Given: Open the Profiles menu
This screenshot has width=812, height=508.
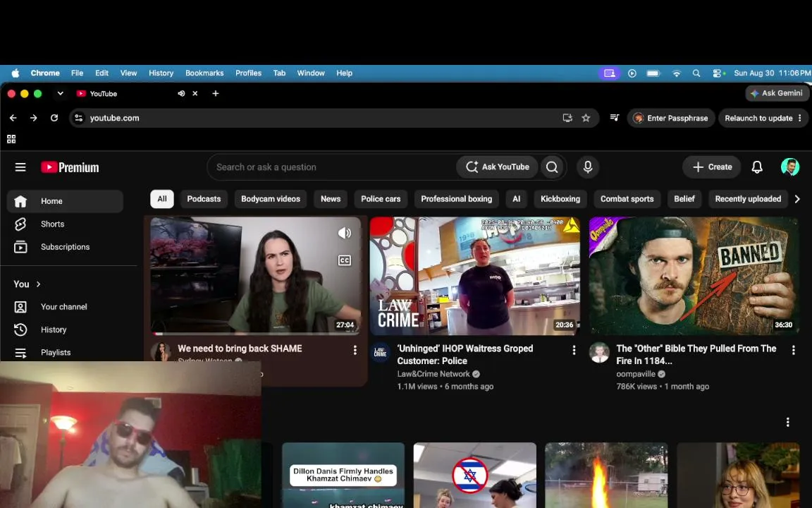Looking at the screenshot, I should click(248, 73).
